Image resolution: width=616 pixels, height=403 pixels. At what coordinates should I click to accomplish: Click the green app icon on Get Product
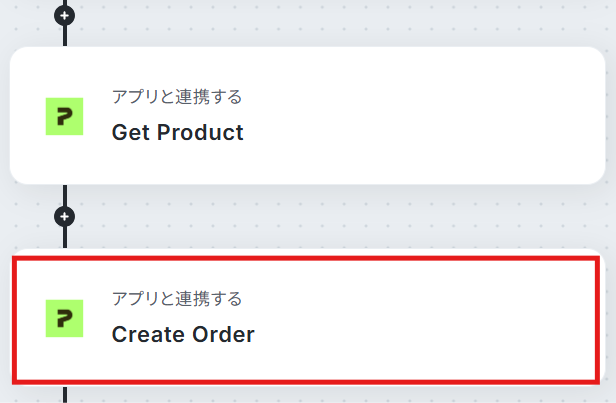point(64,116)
